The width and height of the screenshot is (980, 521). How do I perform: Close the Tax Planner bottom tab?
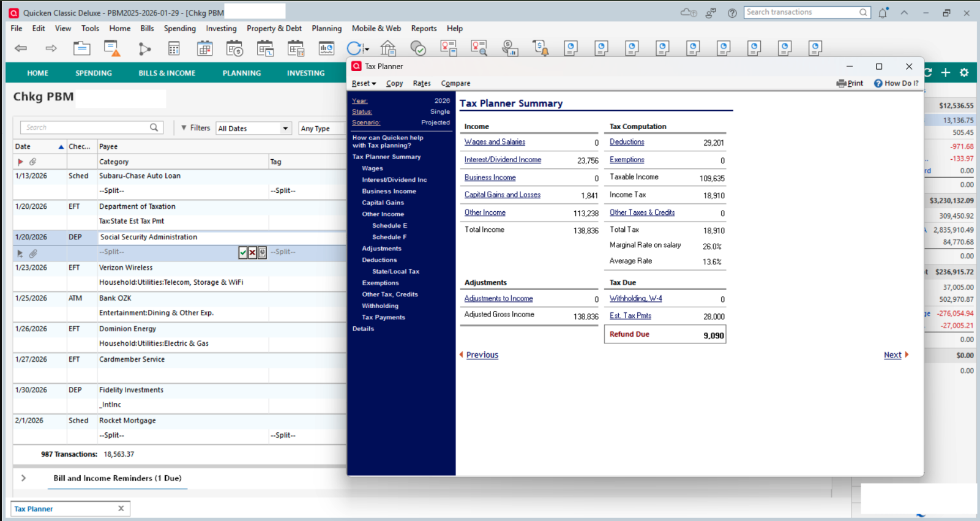coord(121,508)
